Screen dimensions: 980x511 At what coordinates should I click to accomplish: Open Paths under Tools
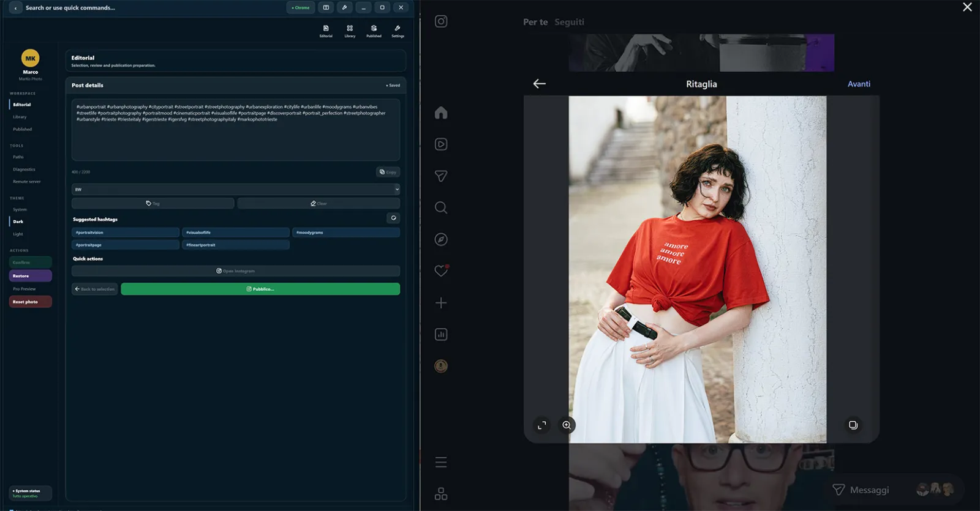pos(18,157)
